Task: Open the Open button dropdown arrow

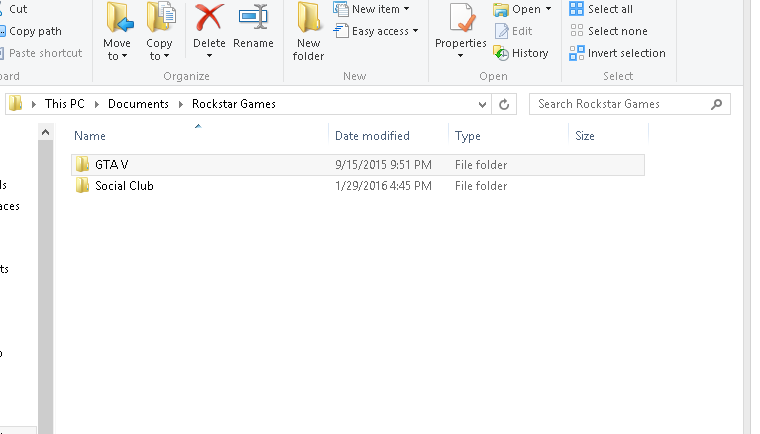Action: (548, 9)
